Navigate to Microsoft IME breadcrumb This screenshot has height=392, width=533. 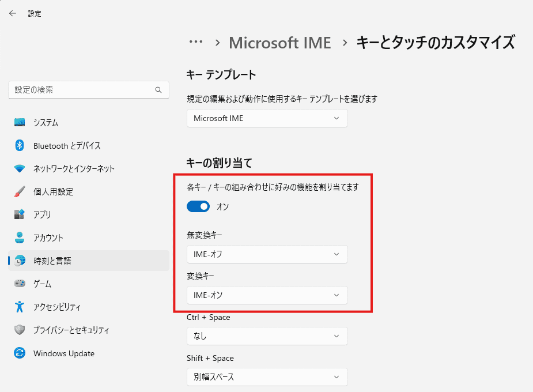(280, 43)
